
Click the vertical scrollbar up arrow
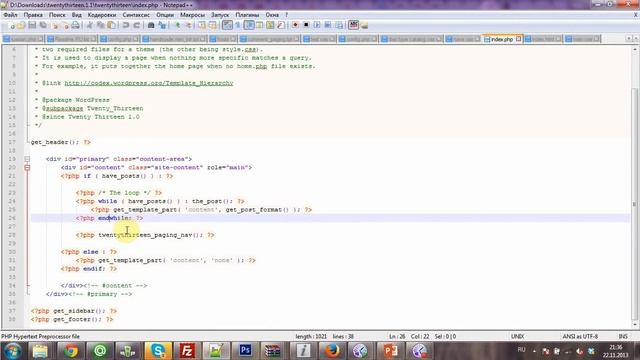[635, 49]
